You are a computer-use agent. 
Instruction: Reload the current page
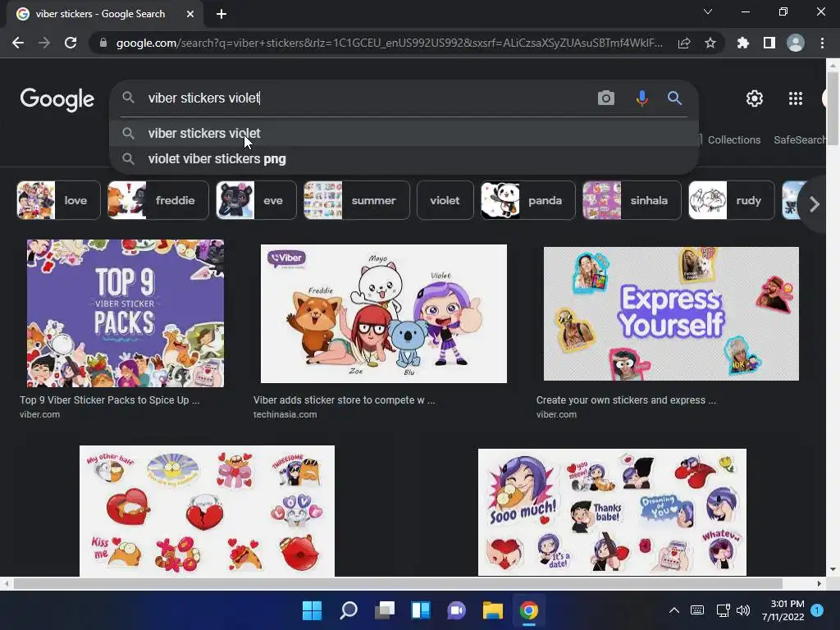coord(71,43)
